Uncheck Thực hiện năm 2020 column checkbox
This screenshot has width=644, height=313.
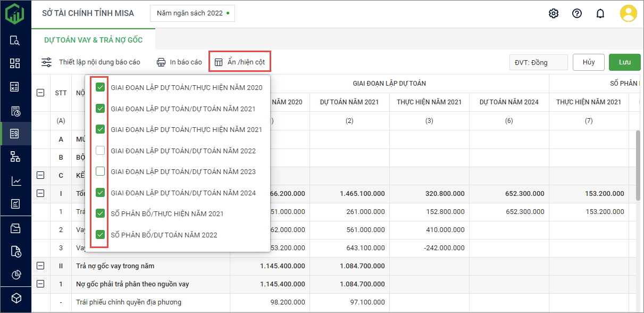pos(100,87)
